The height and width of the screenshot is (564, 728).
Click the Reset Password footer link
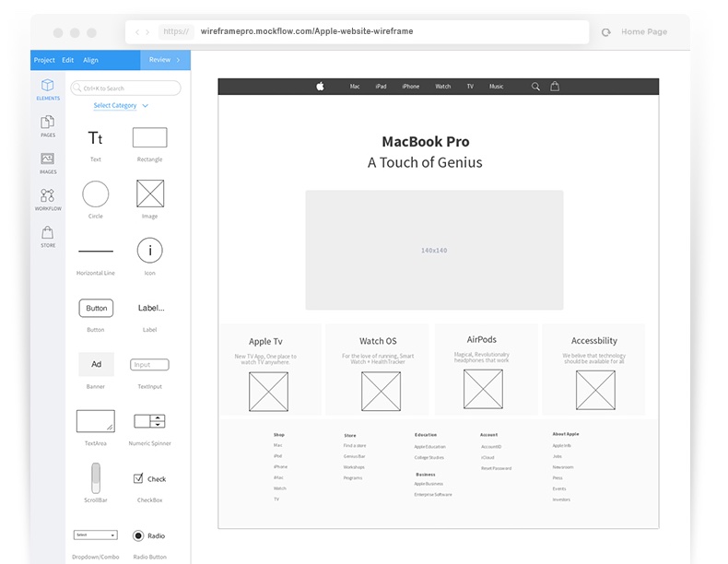point(497,468)
